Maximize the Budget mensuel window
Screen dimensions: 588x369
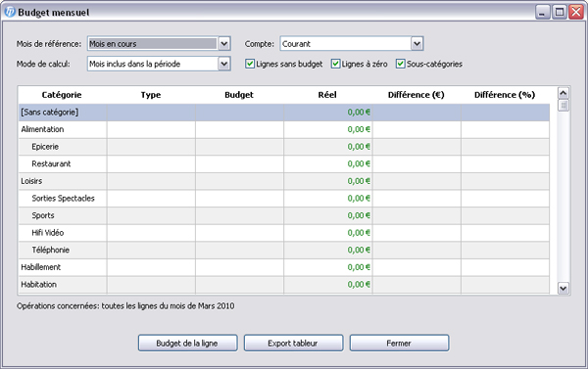(560, 13)
